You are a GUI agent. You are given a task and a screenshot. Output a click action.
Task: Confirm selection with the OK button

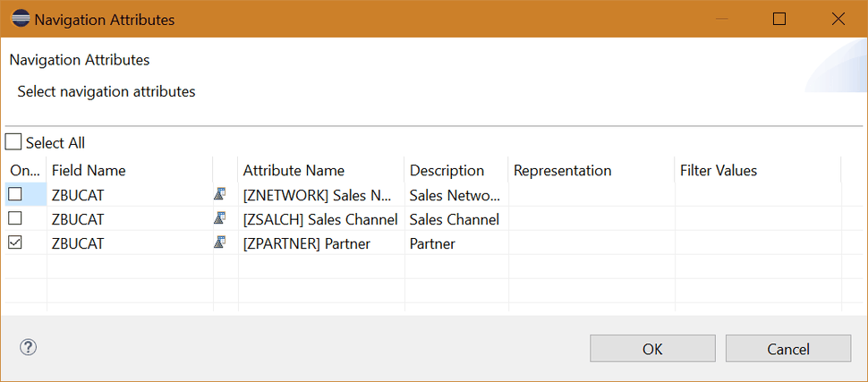[x=652, y=349]
